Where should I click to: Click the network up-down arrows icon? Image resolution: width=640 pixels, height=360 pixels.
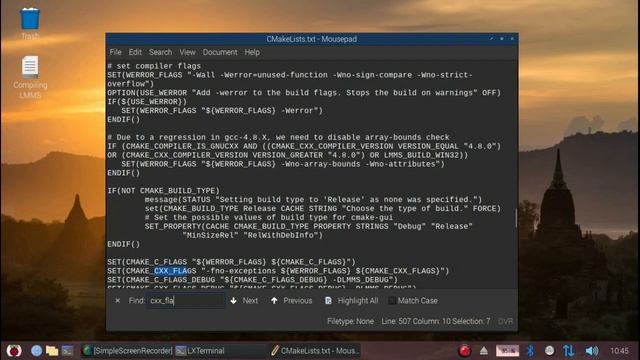coord(569,351)
